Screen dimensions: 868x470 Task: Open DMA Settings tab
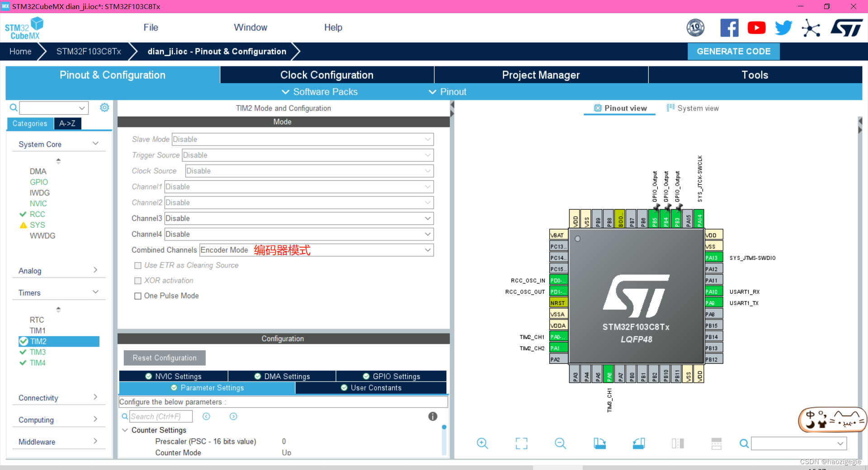click(282, 376)
